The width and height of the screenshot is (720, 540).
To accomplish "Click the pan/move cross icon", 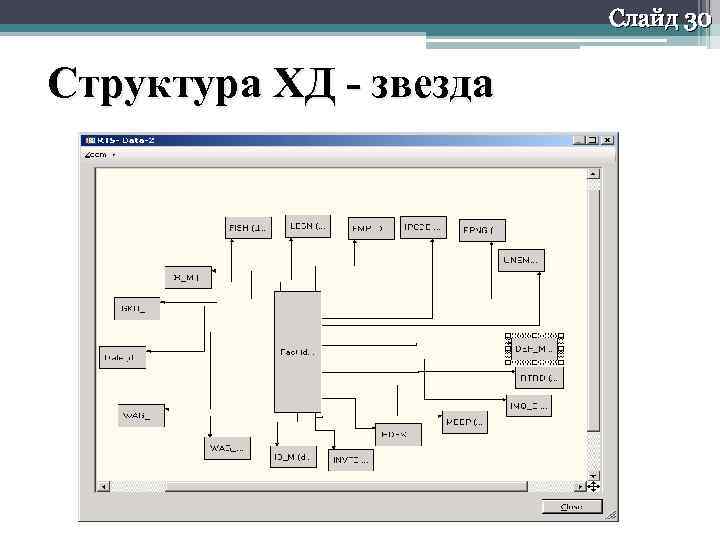I will click(x=593, y=487).
